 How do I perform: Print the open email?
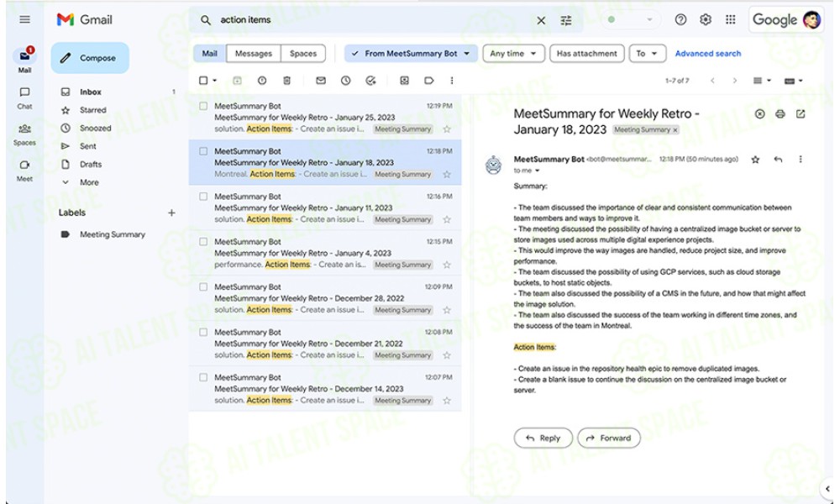[x=780, y=114]
